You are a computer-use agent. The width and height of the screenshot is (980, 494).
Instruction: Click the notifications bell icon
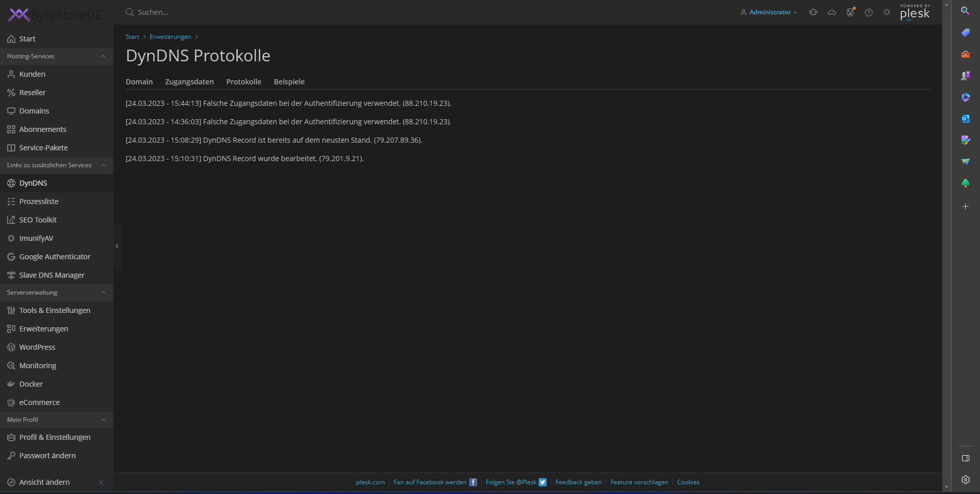coord(813,12)
